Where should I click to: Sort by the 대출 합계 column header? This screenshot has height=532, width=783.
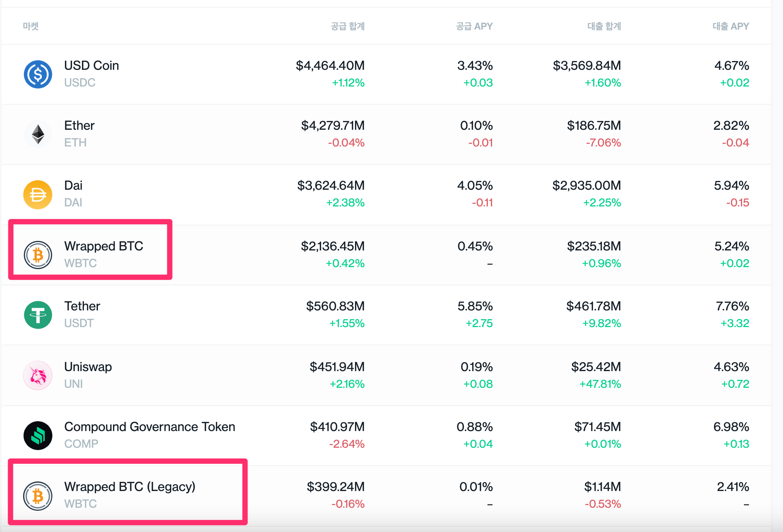pyautogui.click(x=604, y=26)
